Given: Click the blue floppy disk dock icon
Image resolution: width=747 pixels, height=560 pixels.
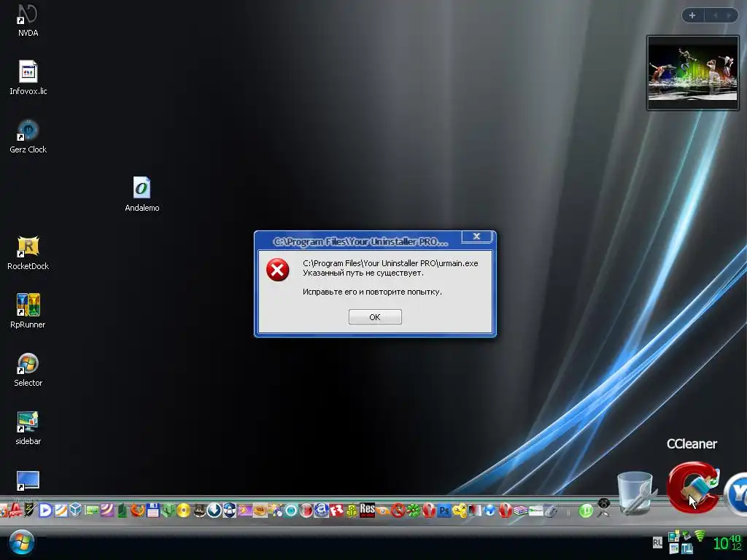Looking at the screenshot, I should (153, 510).
